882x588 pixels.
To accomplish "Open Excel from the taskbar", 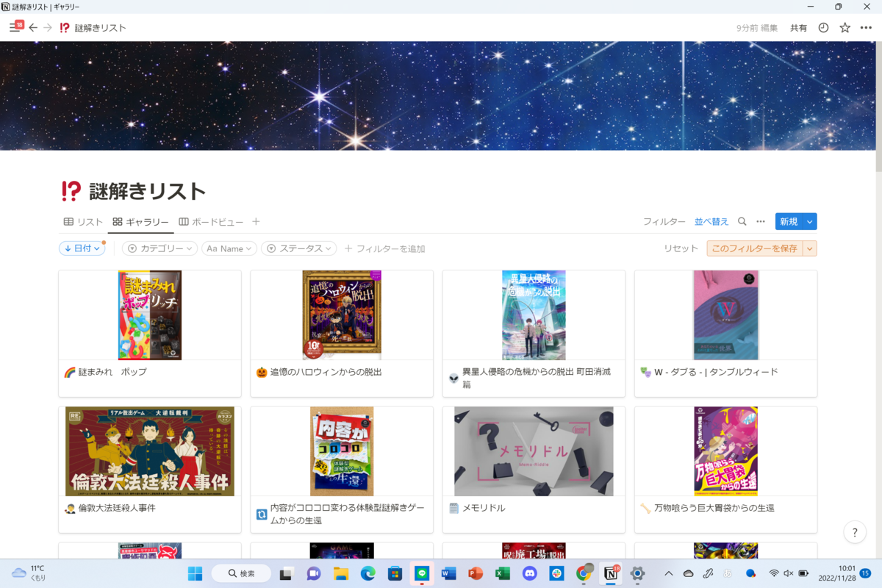I will point(503,573).
